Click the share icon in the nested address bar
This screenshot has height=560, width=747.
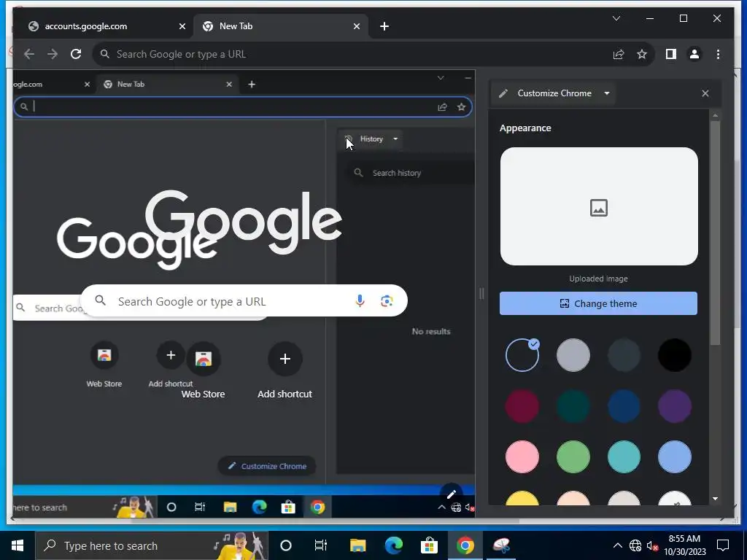coord(443,107)
